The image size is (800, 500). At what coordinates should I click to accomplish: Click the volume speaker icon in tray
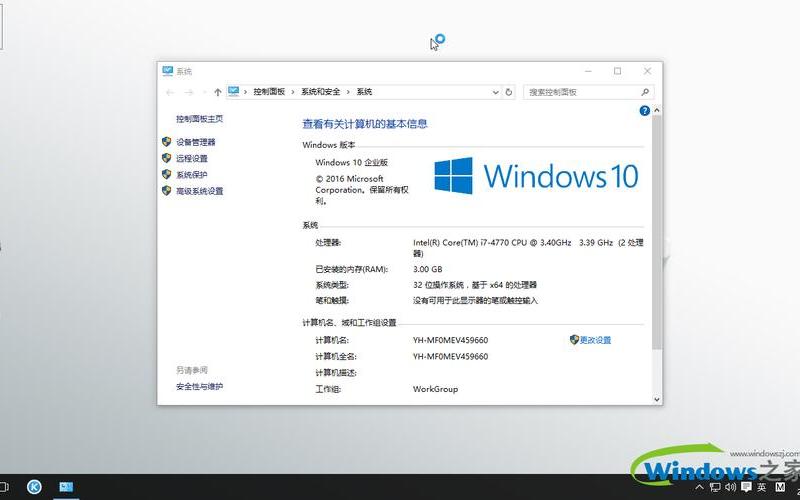[731, 487]
